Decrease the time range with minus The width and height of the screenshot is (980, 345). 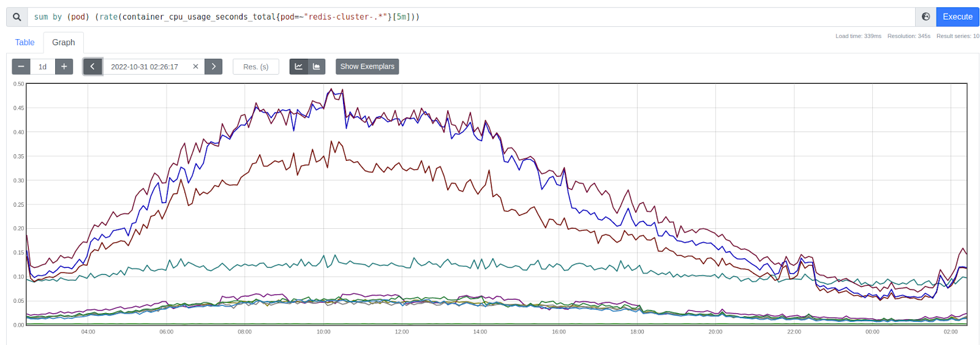[x=21, y=67]
